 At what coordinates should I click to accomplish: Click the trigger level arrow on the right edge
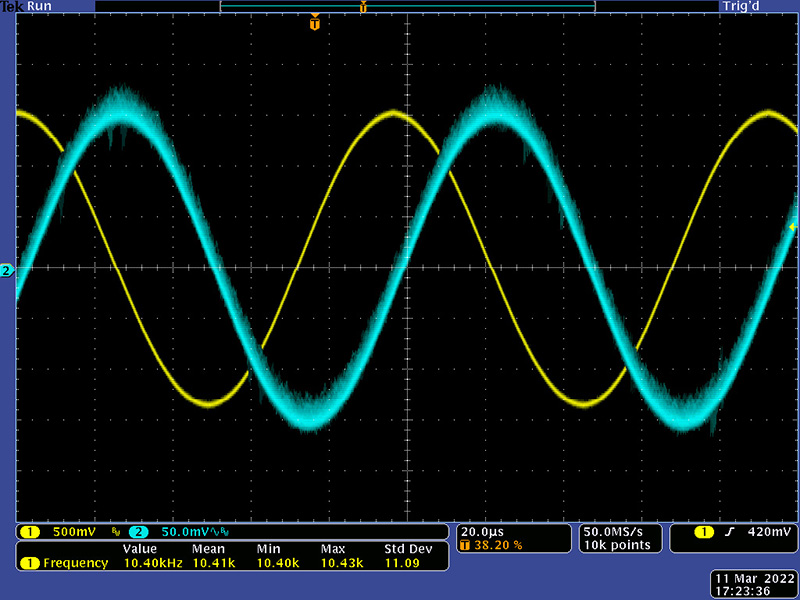click(x=792, y=228)
